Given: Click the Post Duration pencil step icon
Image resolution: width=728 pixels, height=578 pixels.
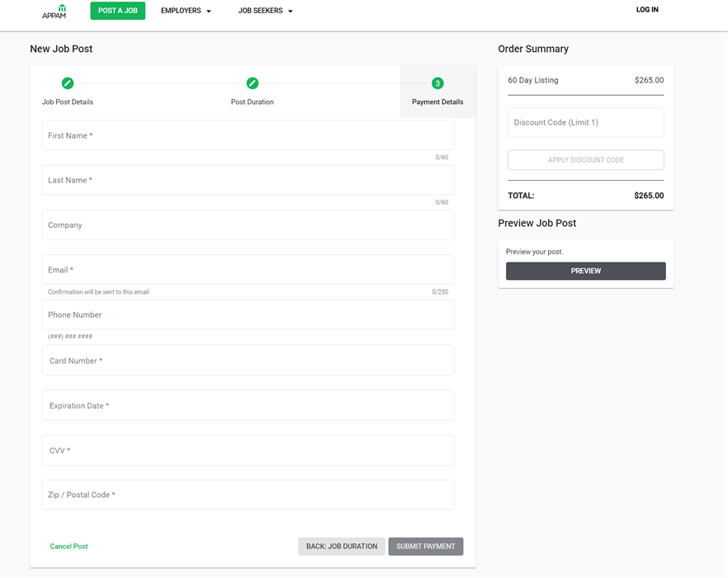Looking at the screenshot, I should (x=253, y=83).
